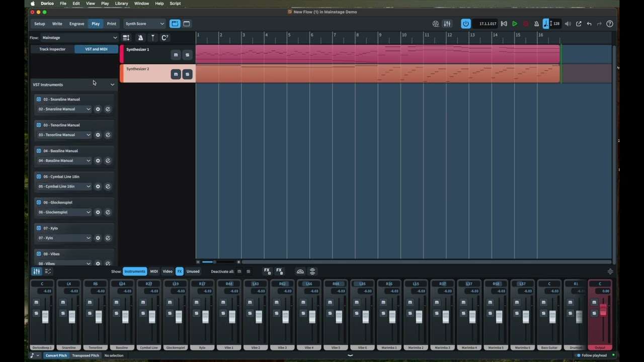Open the video window film reel icon
The image size is (644, 362).
[x=436, y=24]
